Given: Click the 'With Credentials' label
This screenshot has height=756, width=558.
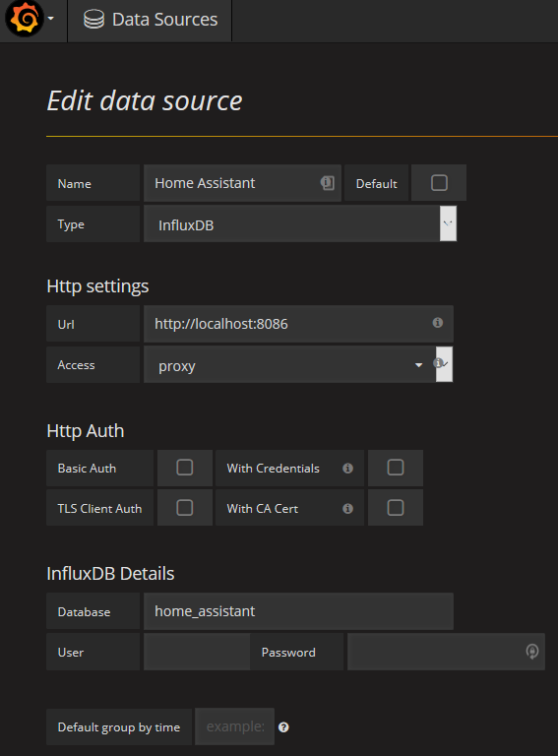Looking at the screenshot, I should (x=274, y=469).
